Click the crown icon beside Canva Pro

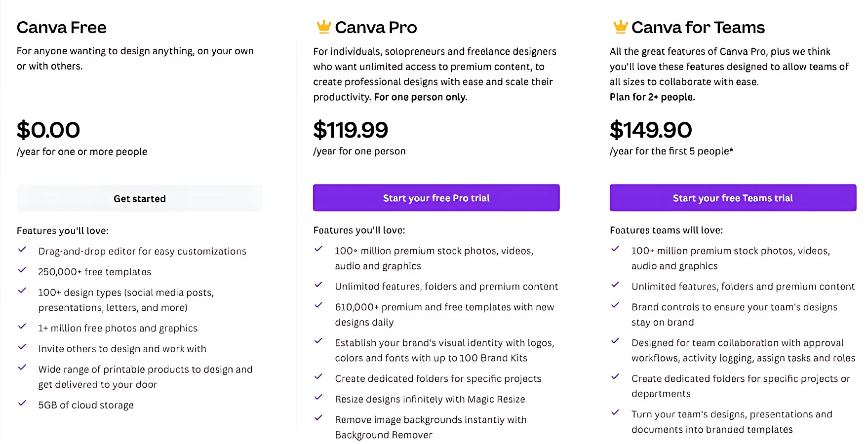click(323, 27)
